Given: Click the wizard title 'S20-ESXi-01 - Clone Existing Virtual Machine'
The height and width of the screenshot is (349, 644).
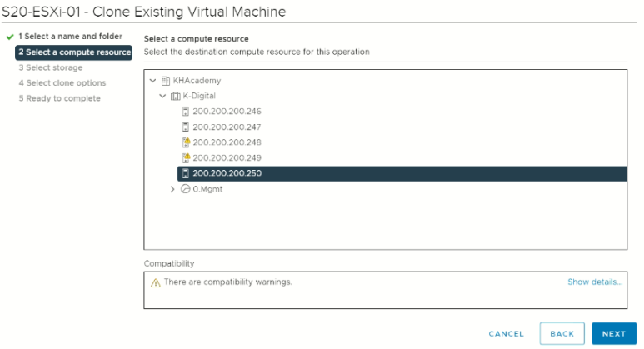Looking at the screenshot, I should click(x=144, y=12).
